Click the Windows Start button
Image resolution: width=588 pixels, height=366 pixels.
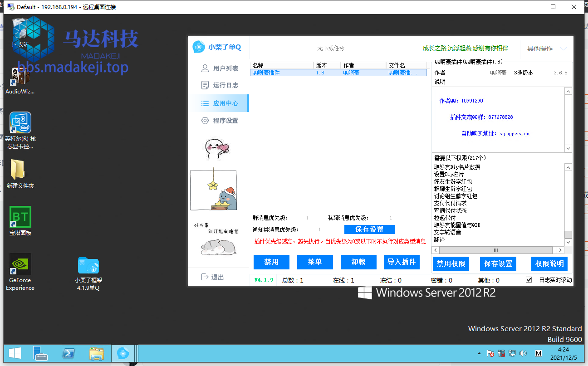(15, 353)
